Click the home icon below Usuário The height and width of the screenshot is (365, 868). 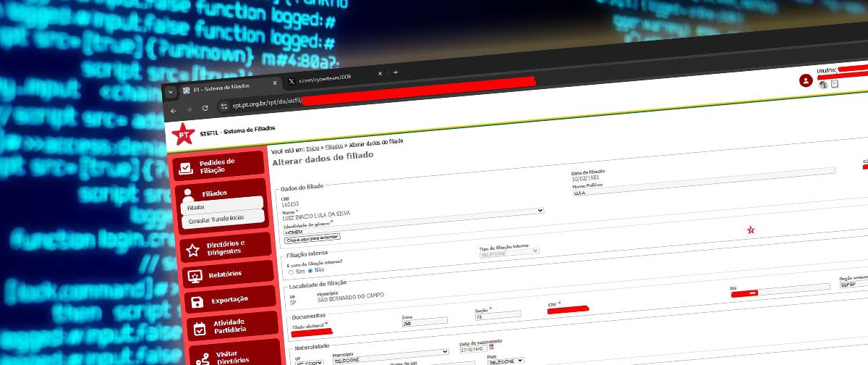823,84
